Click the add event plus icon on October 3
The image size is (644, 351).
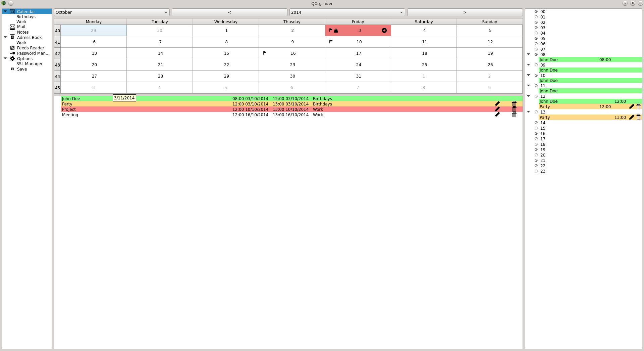[384, 31]
